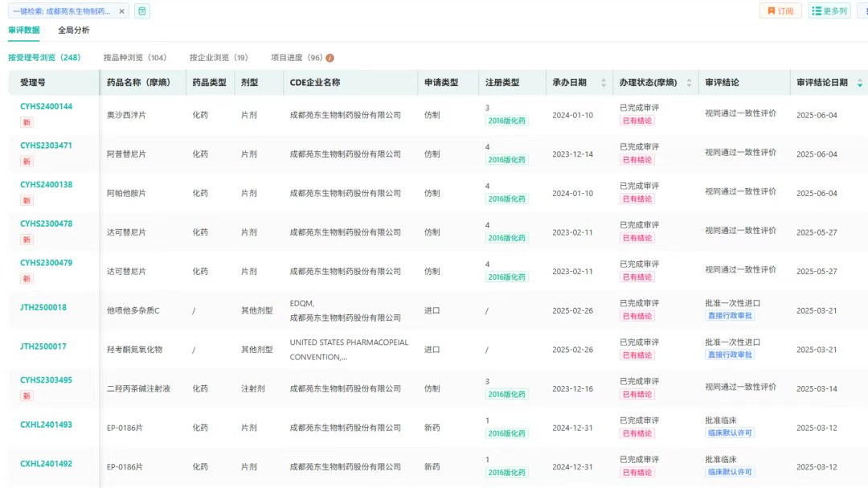868x488 pixels.
Task: Click 2016版化药 tag in 奥沙西泮片 row
Action: [x=506, y=121]
